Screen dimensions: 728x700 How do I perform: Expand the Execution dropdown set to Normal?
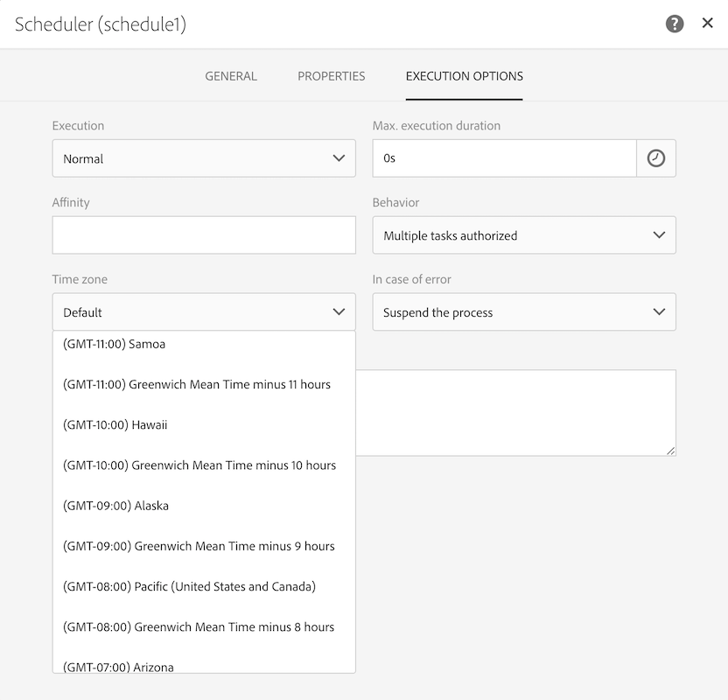204,158
